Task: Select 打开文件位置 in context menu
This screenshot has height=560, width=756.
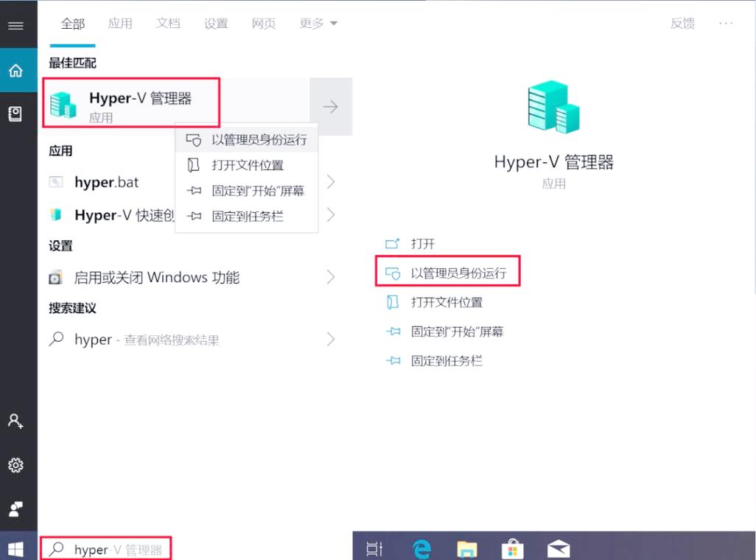Action: pos(245,165)
